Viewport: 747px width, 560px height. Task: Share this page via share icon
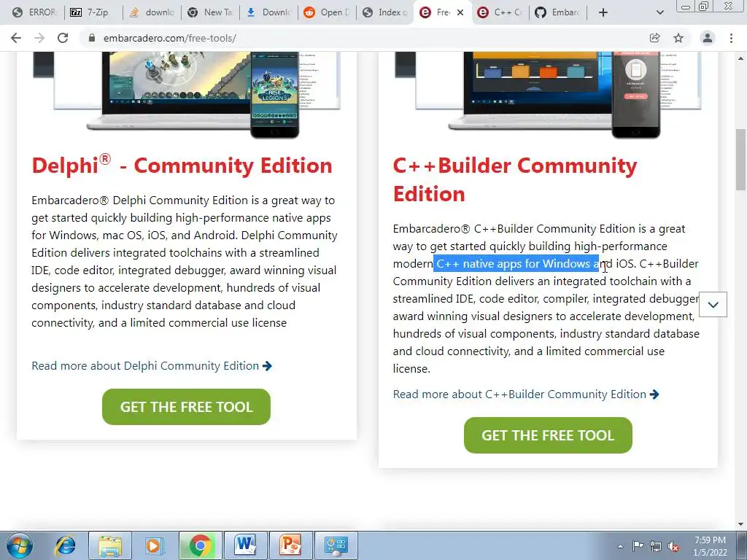pos(655,38)
